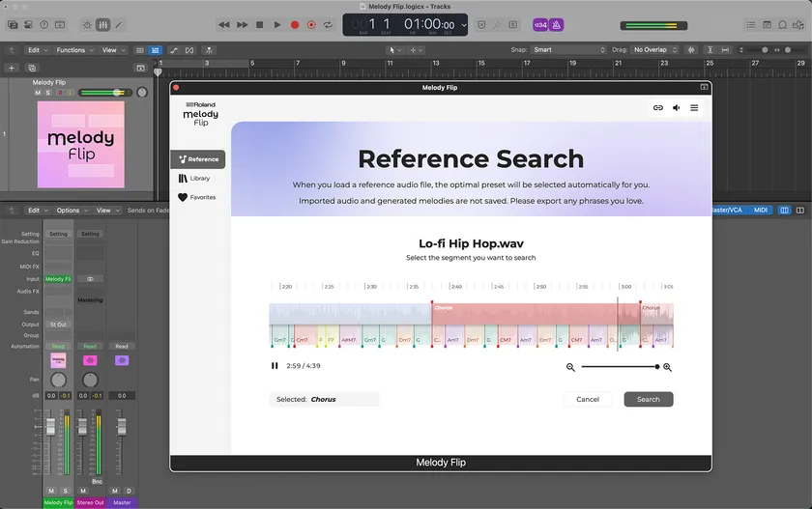Screen dimensions: 812x509
Task: Click Setting button on Melody Flip strip
Action: click(x=59, y=234)
